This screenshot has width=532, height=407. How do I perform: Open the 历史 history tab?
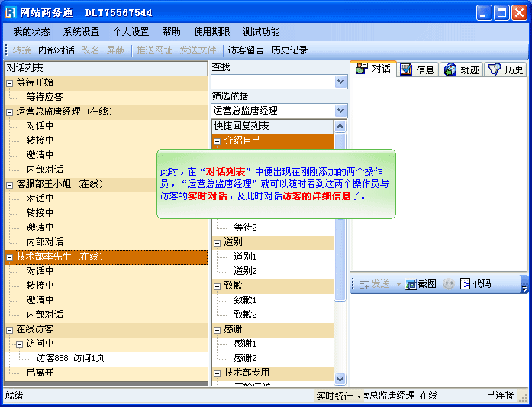point(506,70)
